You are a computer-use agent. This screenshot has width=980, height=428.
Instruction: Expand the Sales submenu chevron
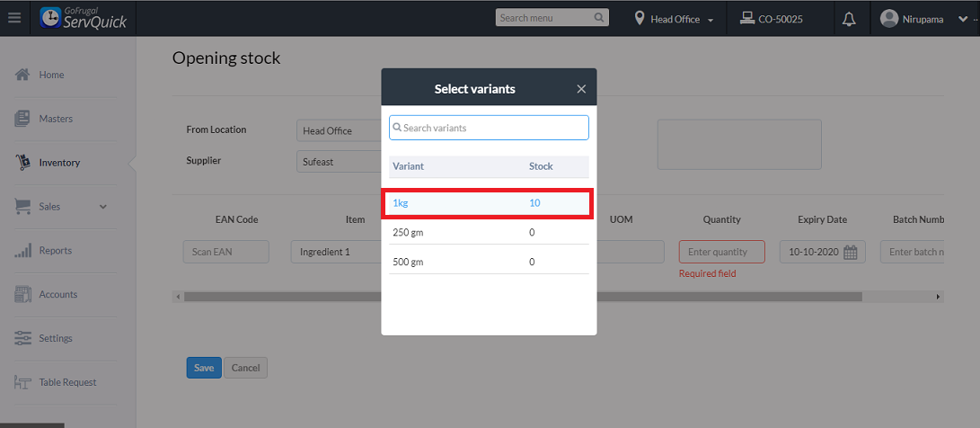point(103,207)
